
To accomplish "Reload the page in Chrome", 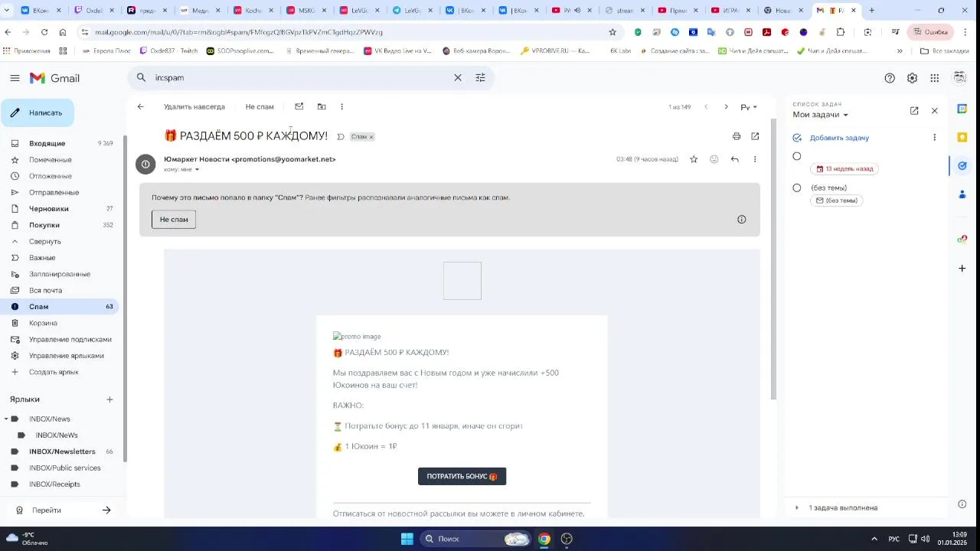I will [44, 32].
